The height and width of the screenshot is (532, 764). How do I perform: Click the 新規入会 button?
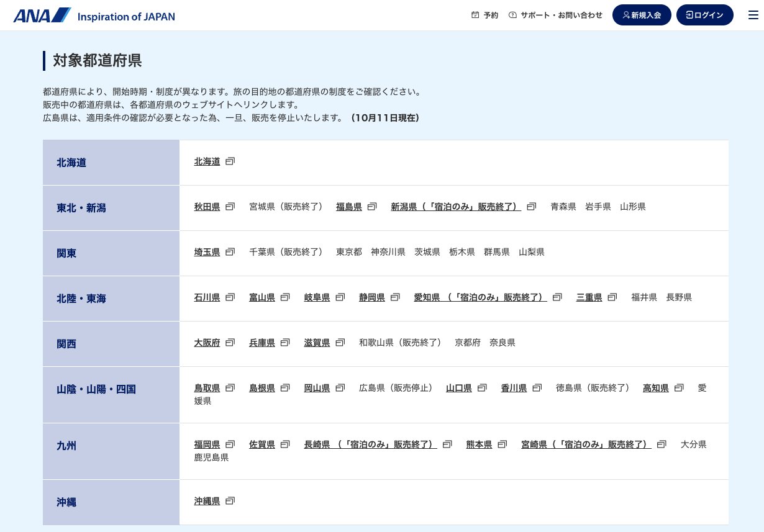pos(642,15)
